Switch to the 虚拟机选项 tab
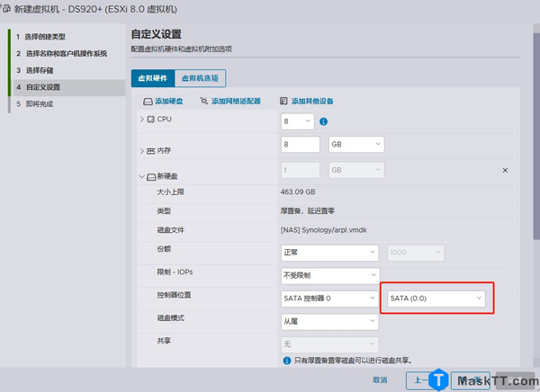The image size is (540, 392). (200, 78)
